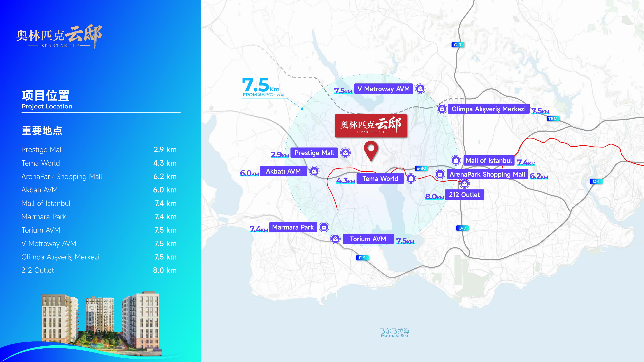Click the red Ispartakule project logo on map
Image resolution: width=644 pixels, height=362 pixels.
tap(371, 126)
